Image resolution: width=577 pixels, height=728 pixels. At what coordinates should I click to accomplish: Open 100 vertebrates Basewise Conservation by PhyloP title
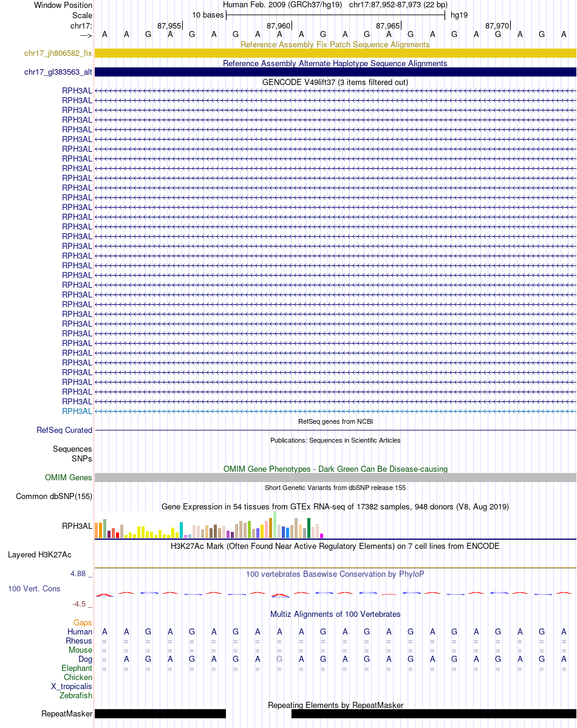[x=335, y=574]
